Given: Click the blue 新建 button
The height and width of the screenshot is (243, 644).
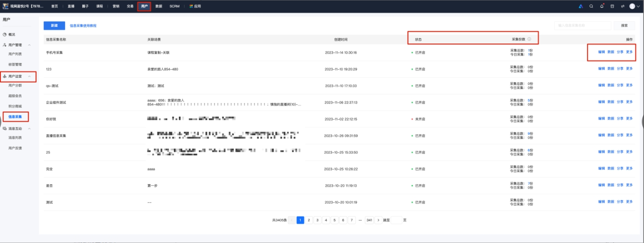Looking at the screenshot, I should click(x=54, y=26).
